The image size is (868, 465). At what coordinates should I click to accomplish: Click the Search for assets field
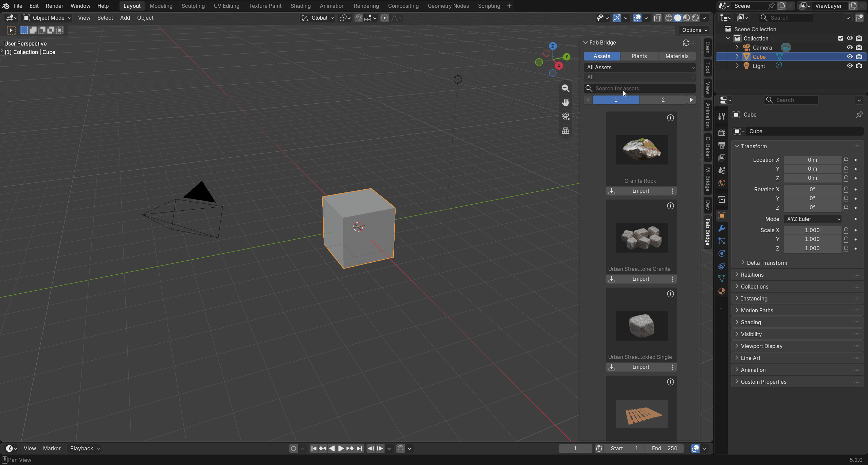click(640, 89)
